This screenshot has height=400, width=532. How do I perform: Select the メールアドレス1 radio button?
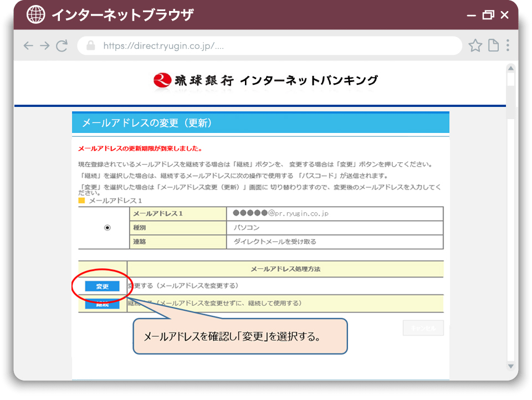108,228
